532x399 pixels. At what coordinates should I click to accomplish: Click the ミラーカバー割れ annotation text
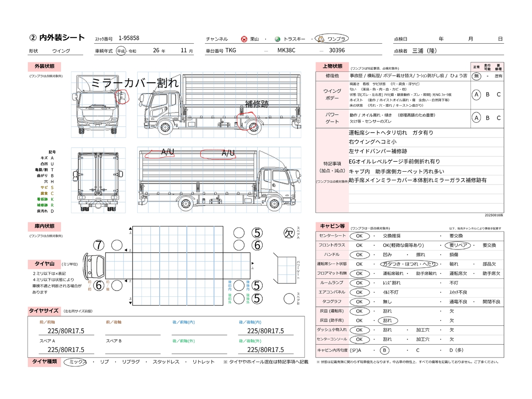tap(134, 83)
